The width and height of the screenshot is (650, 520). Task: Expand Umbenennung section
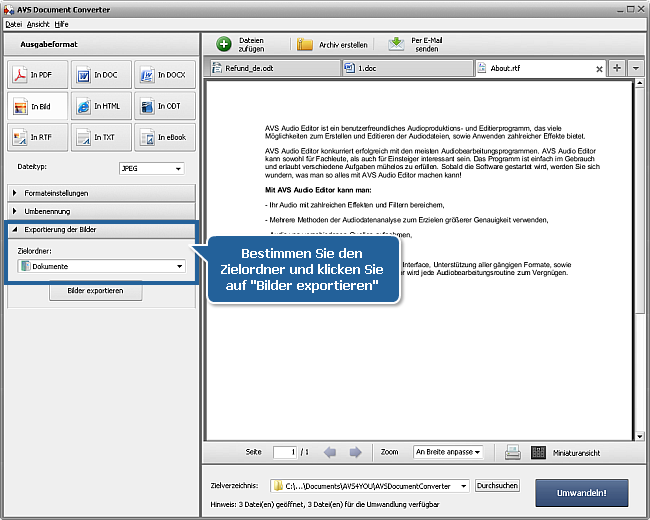pos(101,211)
